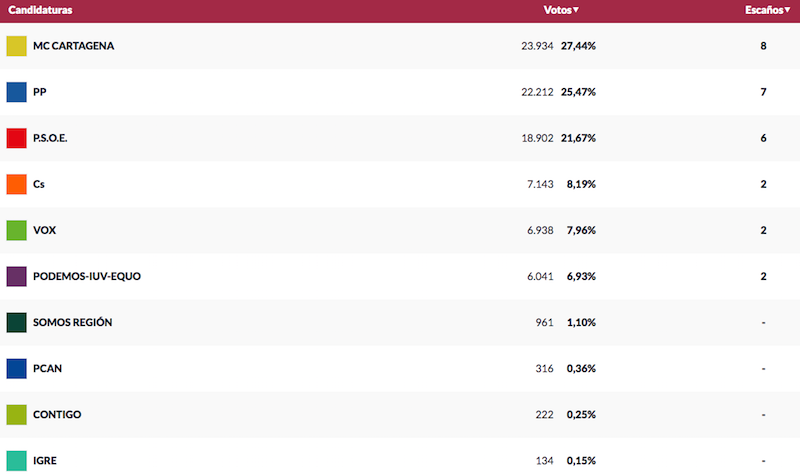Click the teal IGRE color square
This screenshot has width=800, height=476.
tap(16, 461)
